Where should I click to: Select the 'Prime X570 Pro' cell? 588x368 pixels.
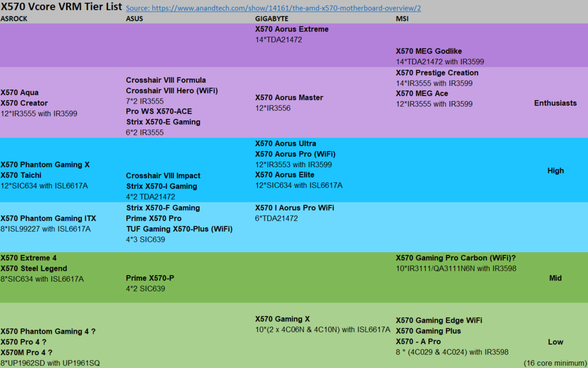154,219
